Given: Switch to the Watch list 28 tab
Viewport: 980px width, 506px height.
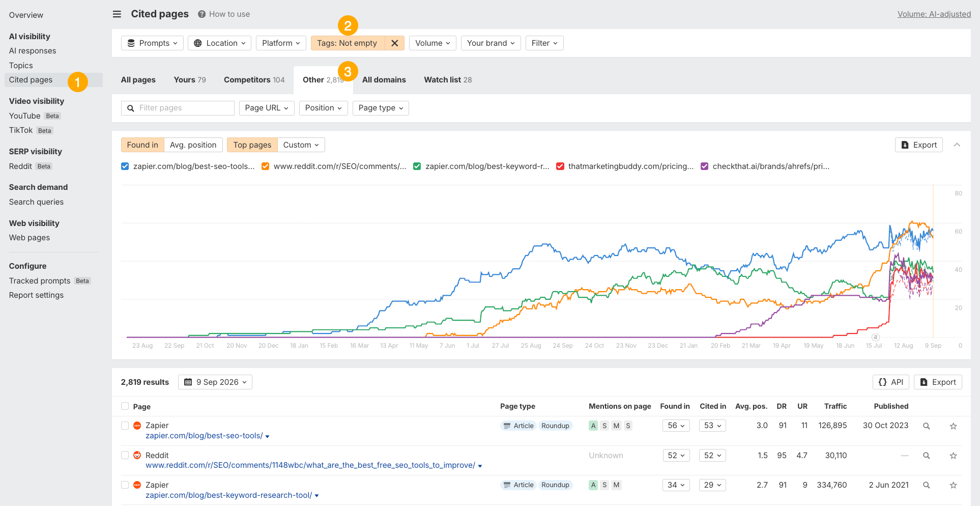Looking at the screenshot, I should coord(448,80).
